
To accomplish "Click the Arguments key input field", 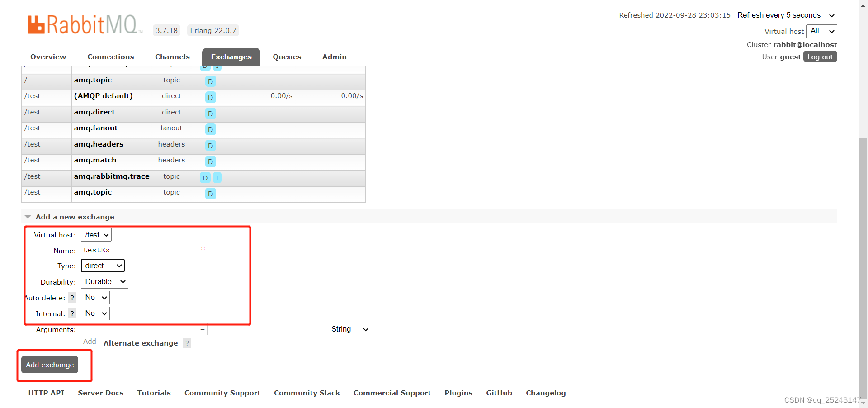I will (x=139, y=329).
